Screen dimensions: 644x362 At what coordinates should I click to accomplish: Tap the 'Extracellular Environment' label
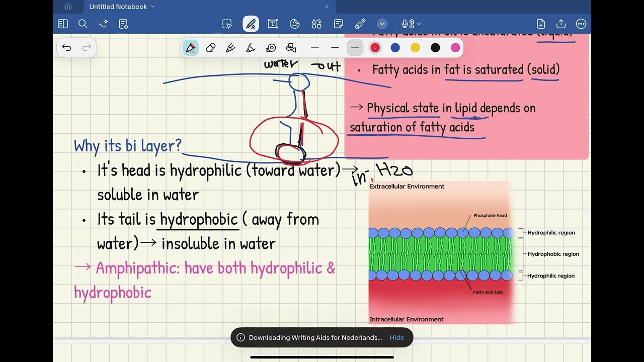[x=407, y=187]
